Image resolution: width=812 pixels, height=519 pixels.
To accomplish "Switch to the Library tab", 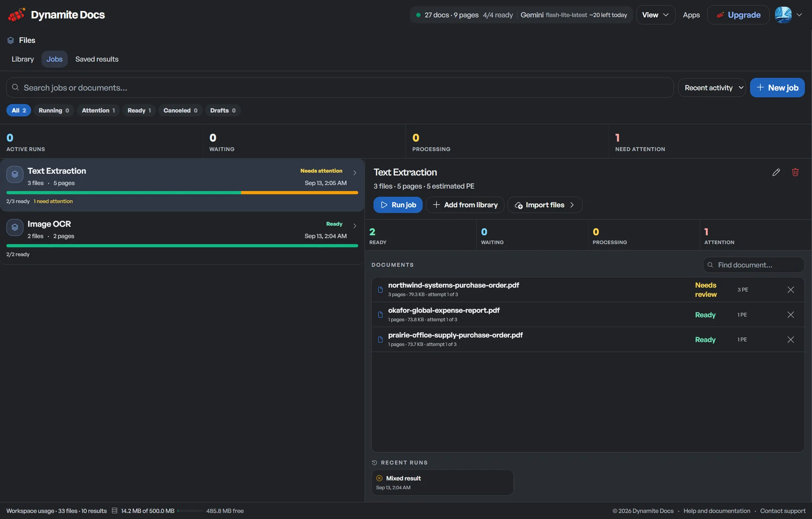I will click(x=22, y=60).
